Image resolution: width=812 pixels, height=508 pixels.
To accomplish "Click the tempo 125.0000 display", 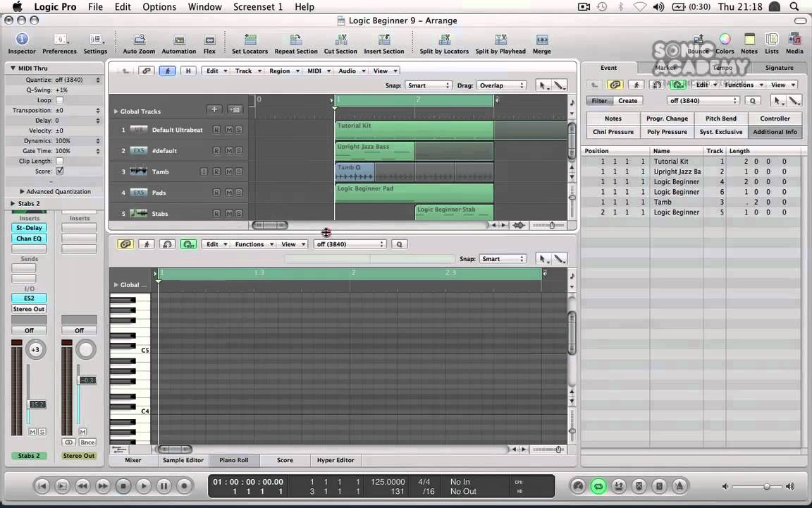I will [388, 482].
